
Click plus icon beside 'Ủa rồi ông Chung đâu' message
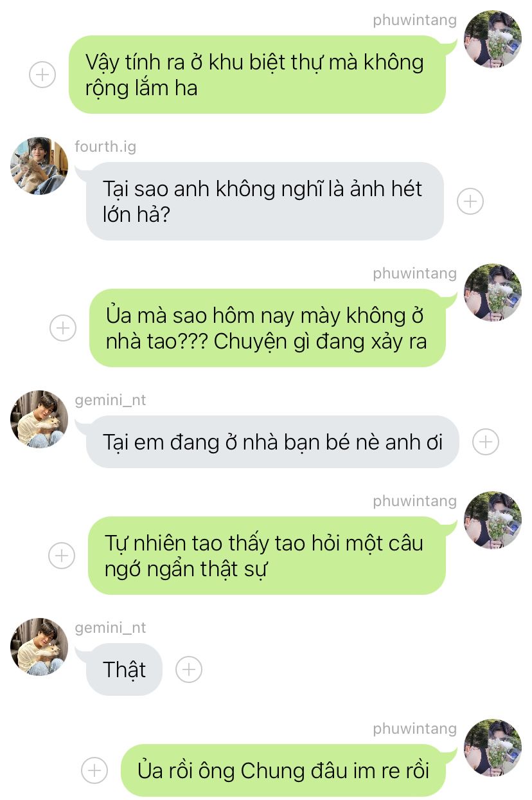pos(94,770)
